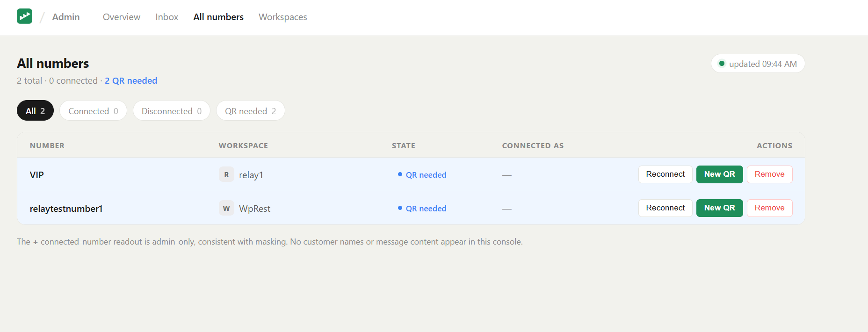This screenshot has height=332, width=868.
Task: Go to the Overview tab
Action: [x=122, y=17]
